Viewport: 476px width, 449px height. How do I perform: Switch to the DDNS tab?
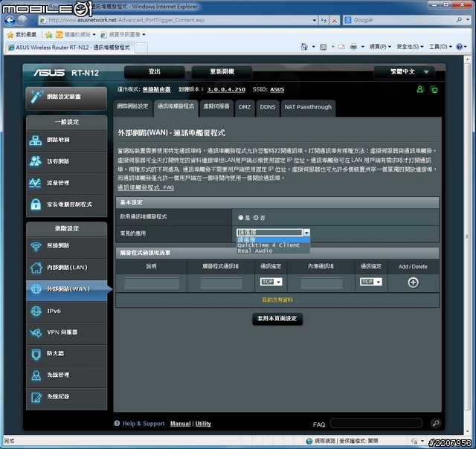(268, 107)
